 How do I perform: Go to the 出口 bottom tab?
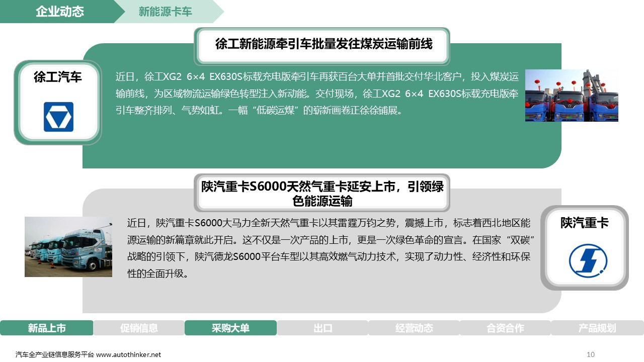[323, 328]
